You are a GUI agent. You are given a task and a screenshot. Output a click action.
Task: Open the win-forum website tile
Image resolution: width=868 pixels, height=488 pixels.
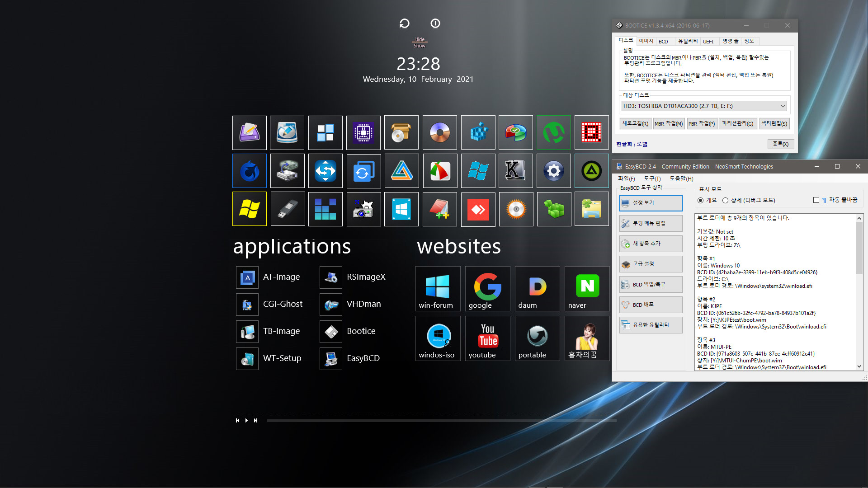tap(438, 289)
